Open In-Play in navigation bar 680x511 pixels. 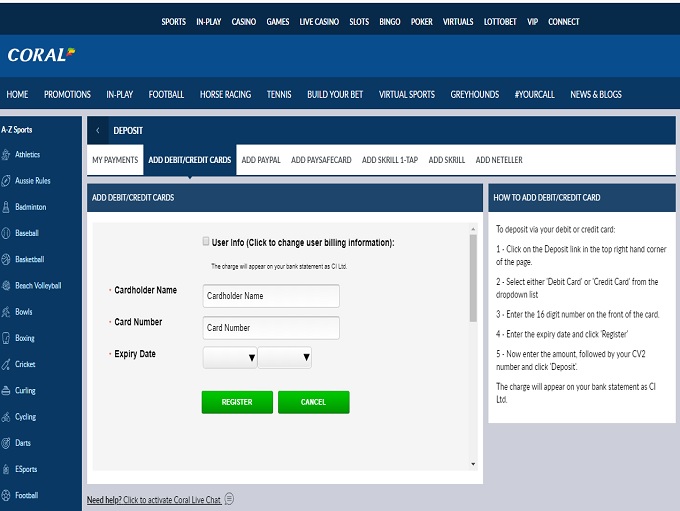120,95
